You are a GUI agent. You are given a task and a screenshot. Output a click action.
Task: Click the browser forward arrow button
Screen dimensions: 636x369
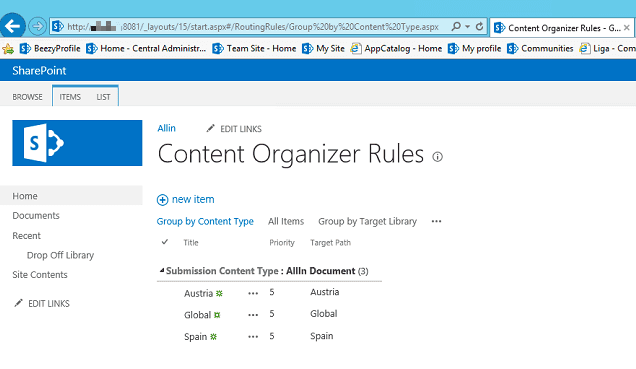pos(37,26)
